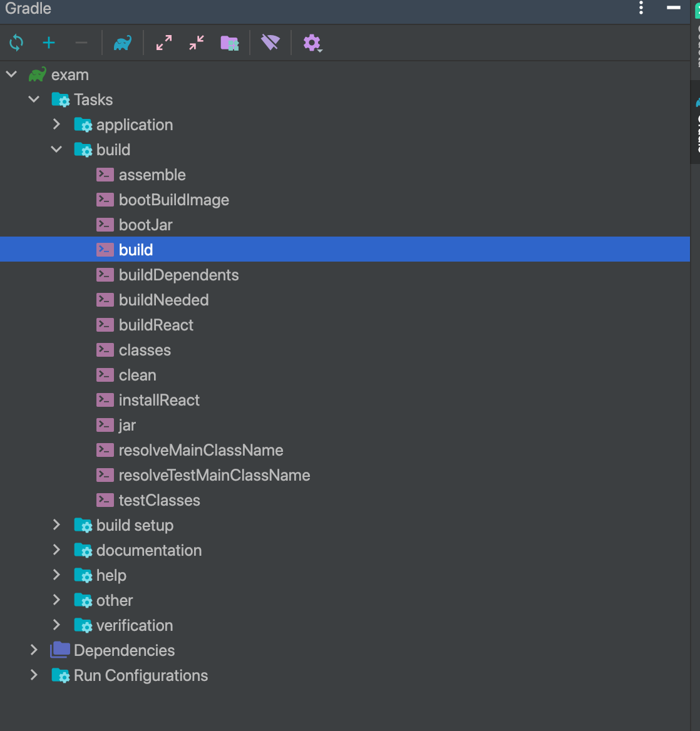Collapse the build task group
The image size is (700, 731).
click(x=56, y=150)
